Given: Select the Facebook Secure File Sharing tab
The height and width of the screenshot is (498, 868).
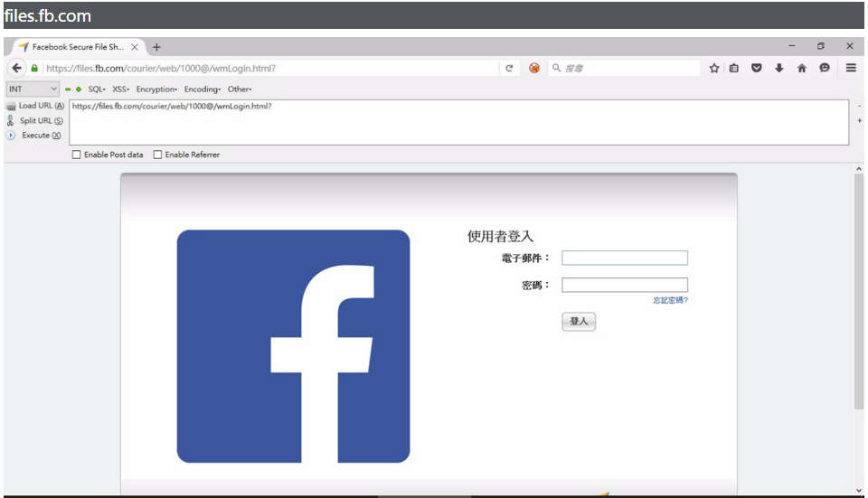Looking at the screenshot, I should (78, 47).
